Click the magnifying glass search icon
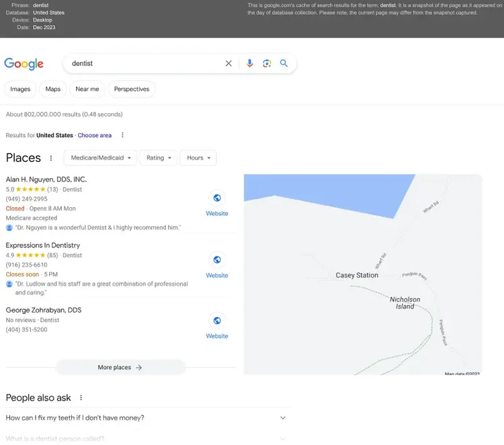Viewport: 504px width, 445px height. (x=284, y=63)
